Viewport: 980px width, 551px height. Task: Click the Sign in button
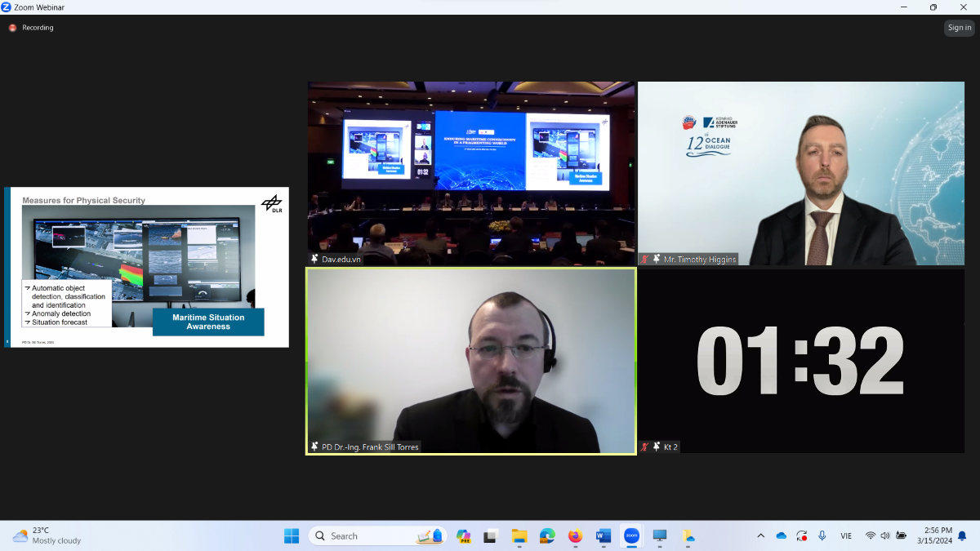coord(960,28)
